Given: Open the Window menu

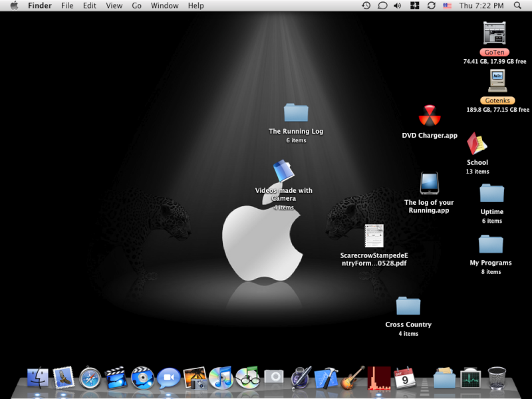Looking at the screenshot, I should (x=164, y=5).
